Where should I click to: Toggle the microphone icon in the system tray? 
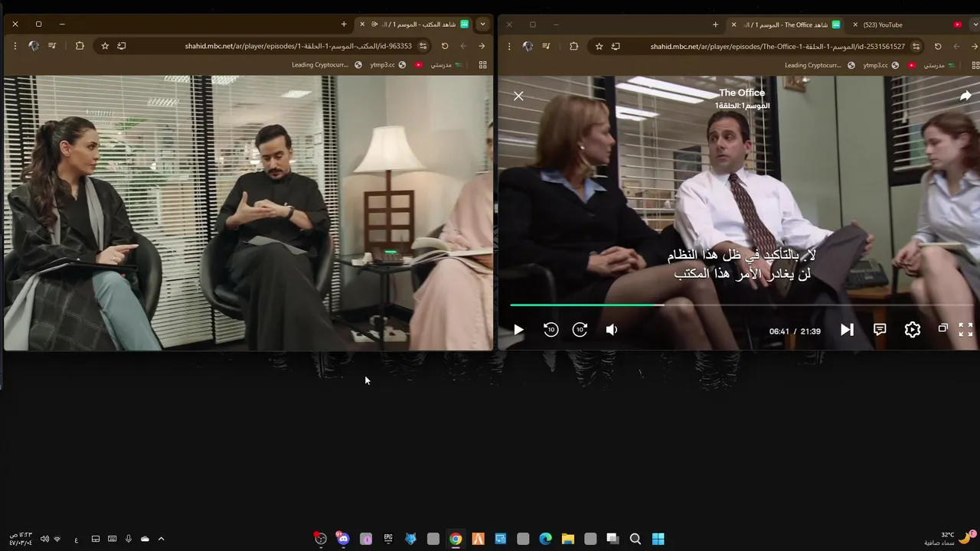(x=128, y=539)
